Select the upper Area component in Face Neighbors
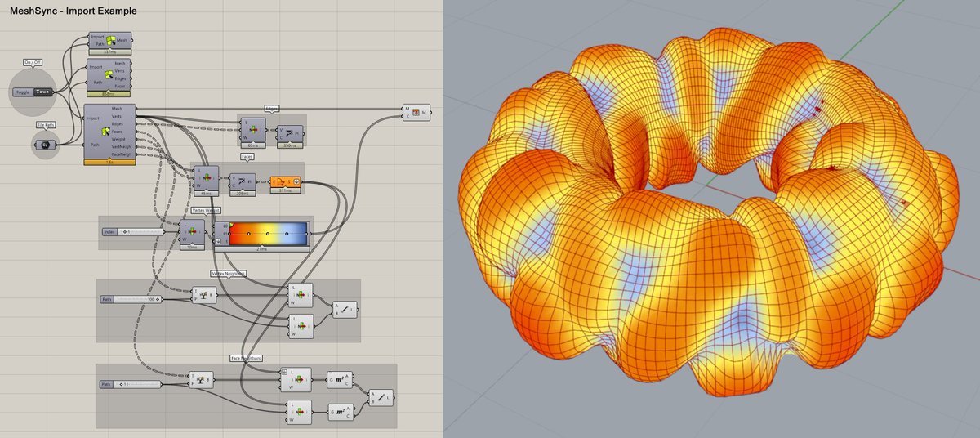980x438 pixels. pos(341,380)
